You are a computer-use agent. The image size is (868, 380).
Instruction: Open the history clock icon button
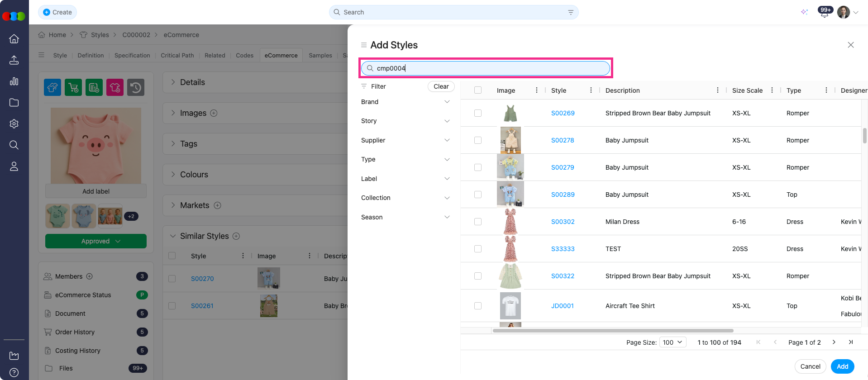click(x=136, y=87)
